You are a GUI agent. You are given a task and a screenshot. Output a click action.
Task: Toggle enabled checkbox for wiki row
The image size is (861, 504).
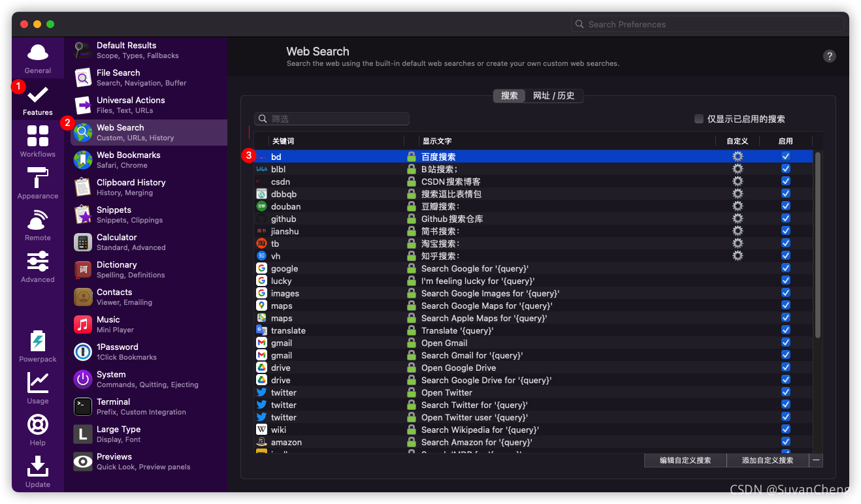tap(786, 430)
